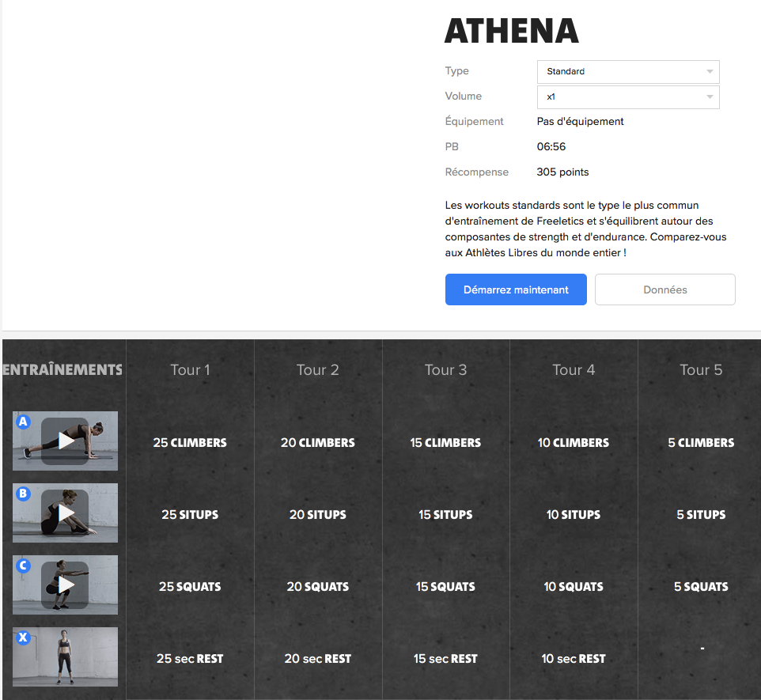Open the Volume dropdown showing x1
This screenshot has width=761, height=700.
point(628,97)
